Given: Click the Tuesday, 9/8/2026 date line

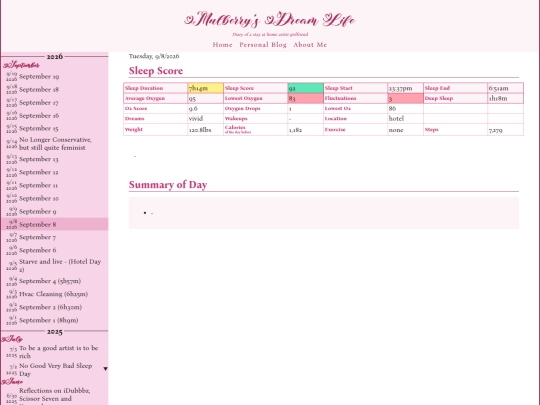Looking at the screenshot, I should 154,56.
